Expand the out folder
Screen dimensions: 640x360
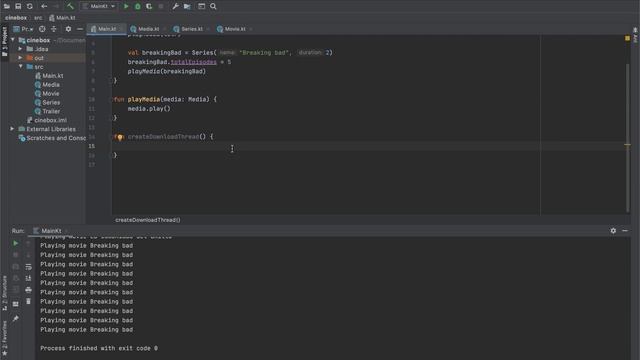tap(20, 58)
